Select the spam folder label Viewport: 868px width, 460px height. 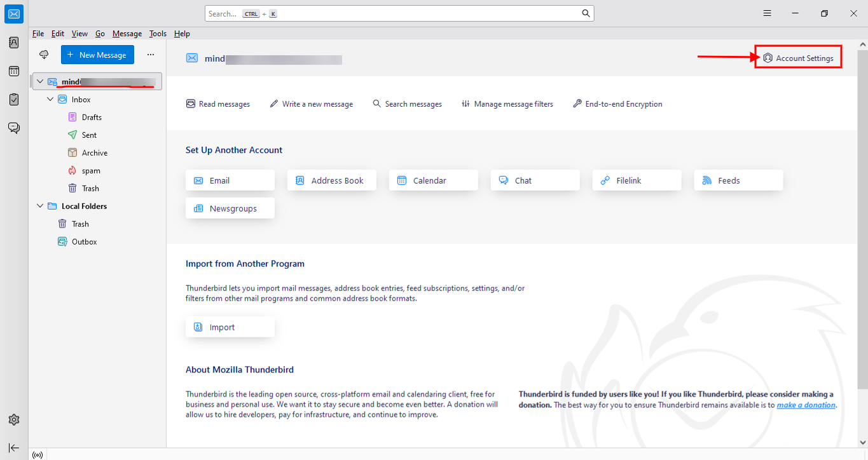point(91,171)
